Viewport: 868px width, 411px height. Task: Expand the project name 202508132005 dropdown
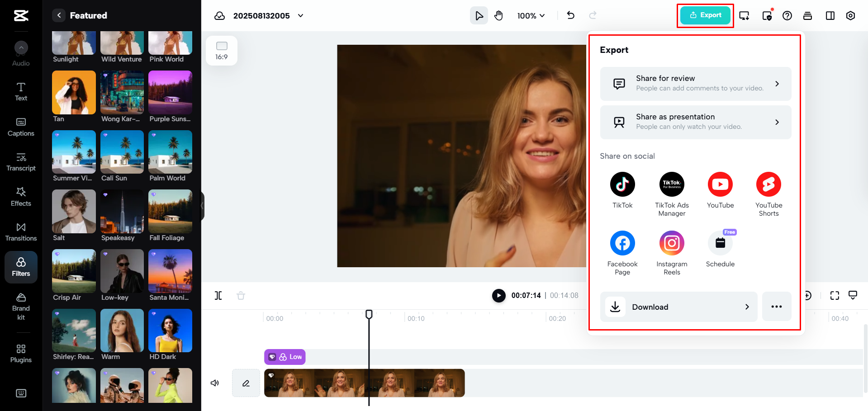(x=300, y=15)
